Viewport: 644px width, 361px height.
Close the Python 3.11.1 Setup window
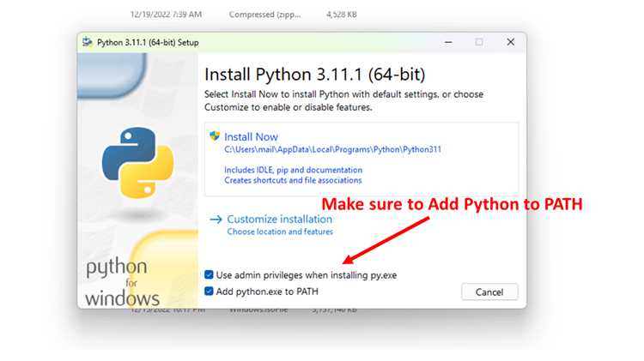(x=511, y=42)
